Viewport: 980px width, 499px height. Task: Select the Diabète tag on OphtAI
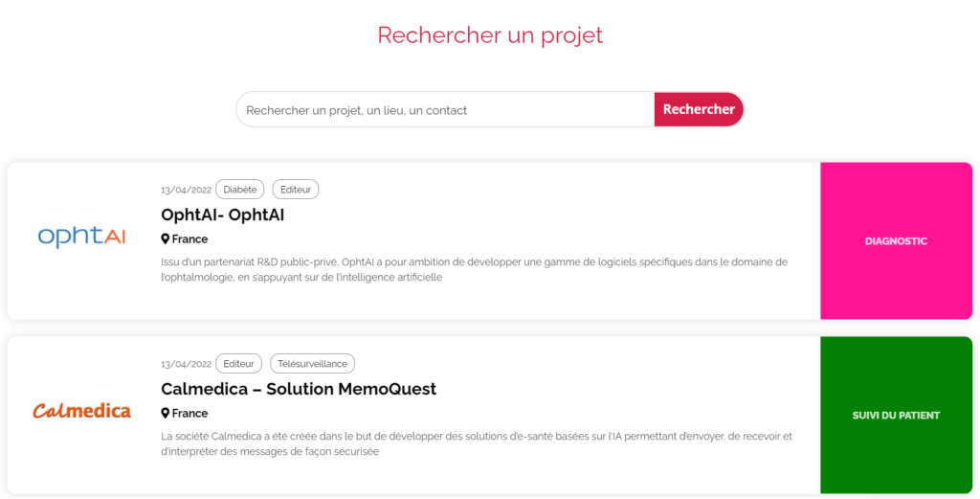pos(240,190)
